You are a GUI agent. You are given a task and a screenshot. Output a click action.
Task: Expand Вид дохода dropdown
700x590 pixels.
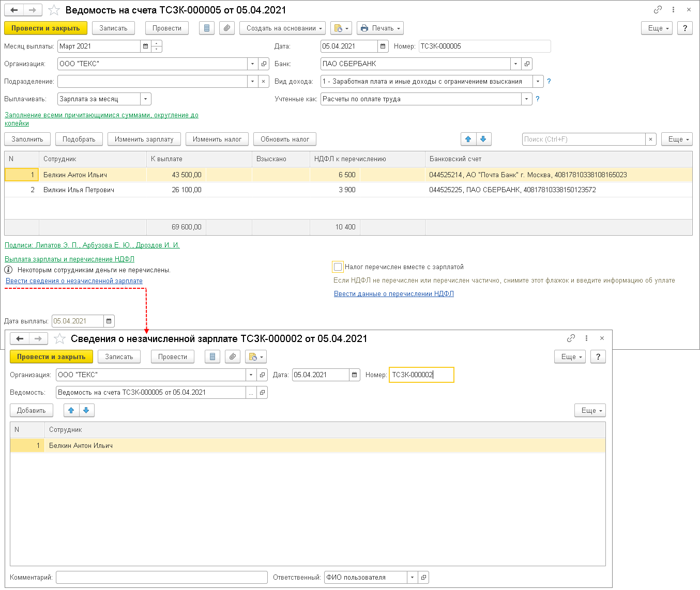pyautogui.click(x=538, y=81)
